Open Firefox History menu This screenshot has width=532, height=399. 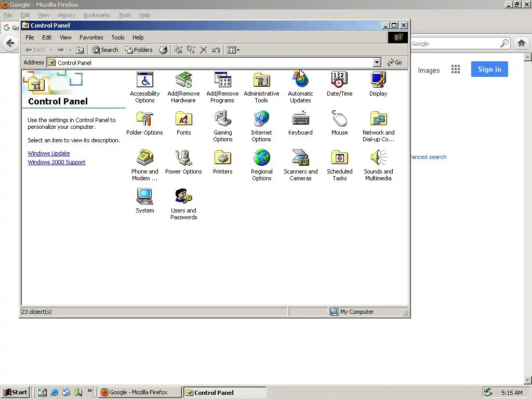[66, 15]
